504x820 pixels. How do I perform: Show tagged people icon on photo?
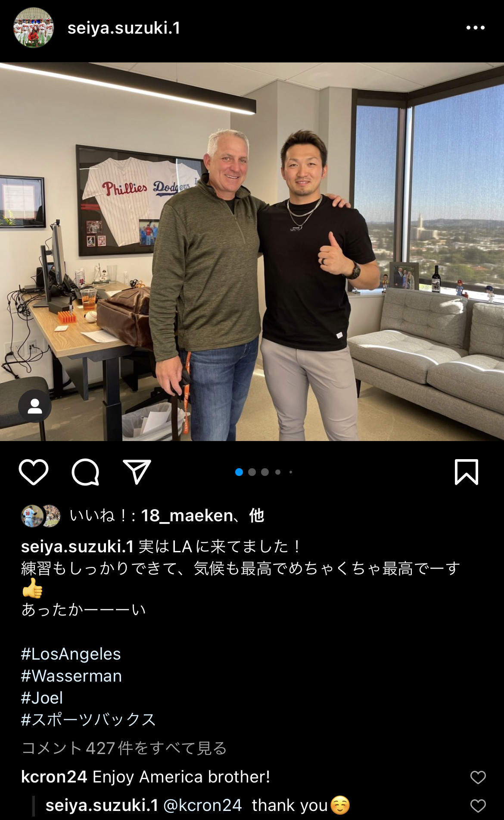tap(35, 406)
